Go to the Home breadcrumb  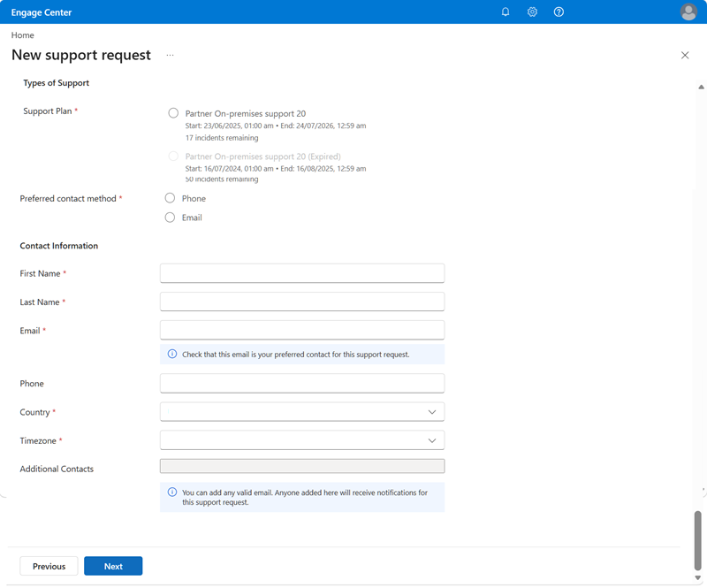point(23,35)
